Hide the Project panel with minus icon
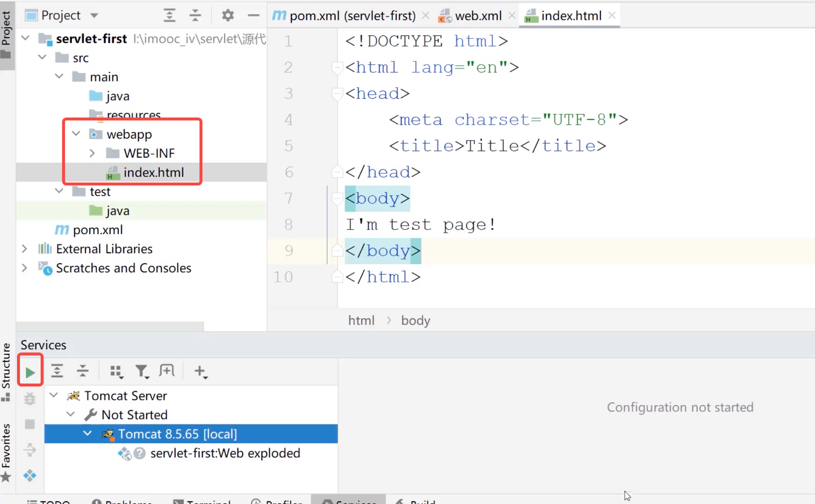 [253, 16]
